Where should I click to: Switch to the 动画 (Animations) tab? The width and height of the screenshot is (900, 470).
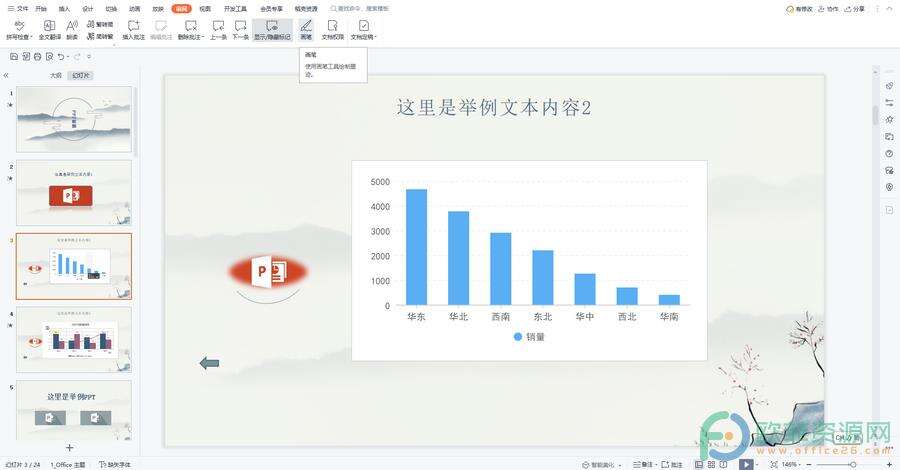click(x=135, y=9)
